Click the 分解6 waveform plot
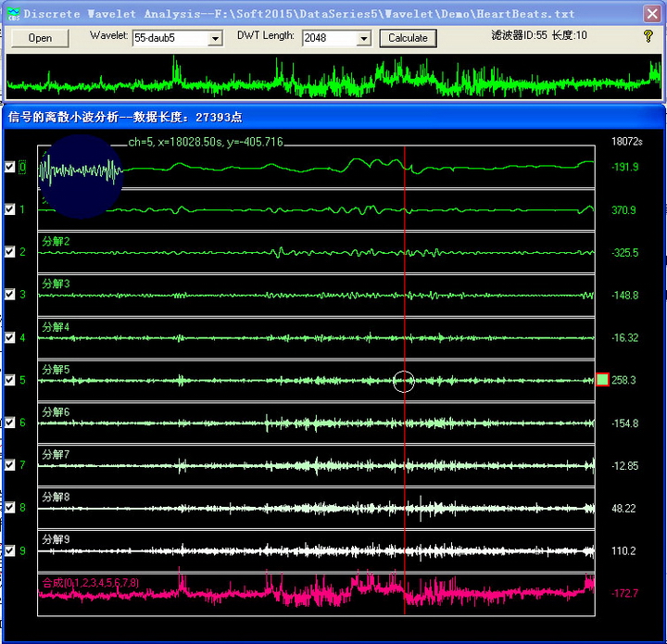667x644 pixels. click(x=315, y=423)
